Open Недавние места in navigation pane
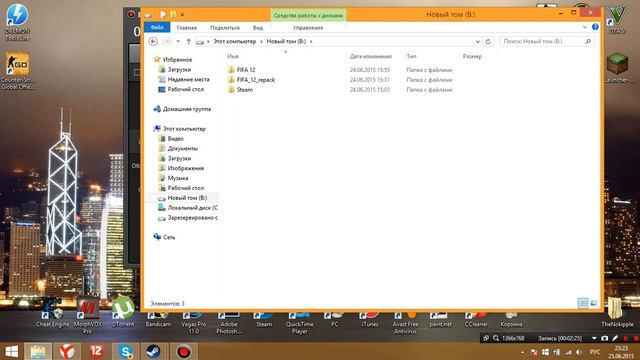The image size is (640, 360). (x=188, y=79)
